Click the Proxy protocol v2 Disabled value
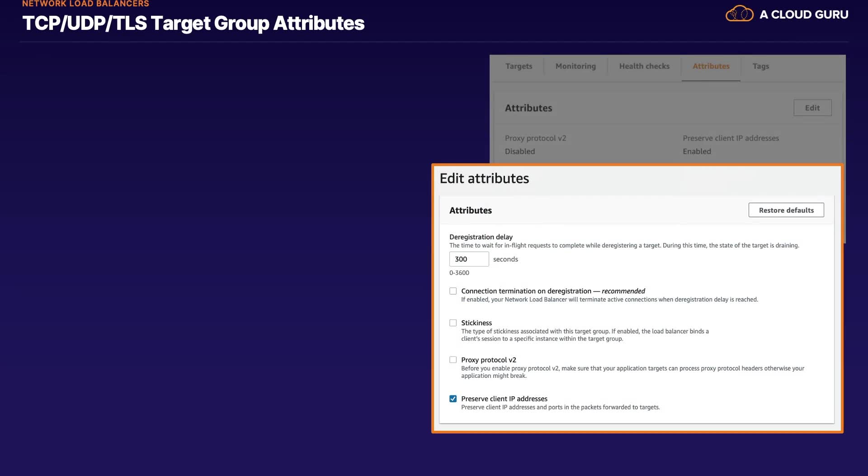Viewport: 868px width, 476px height. [x=520, y=151]
